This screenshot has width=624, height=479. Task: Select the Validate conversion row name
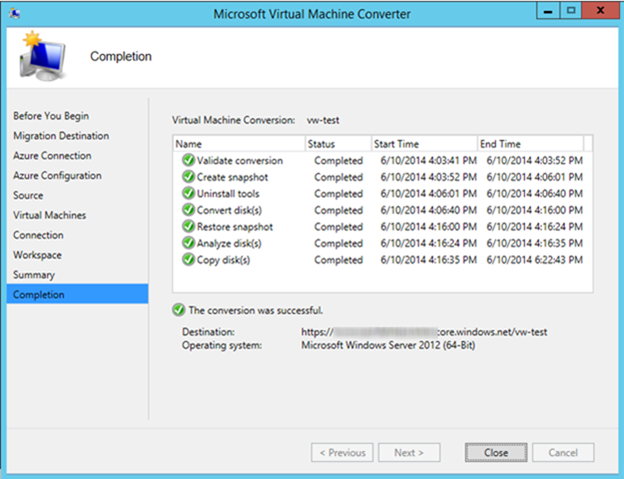[240, 160]
